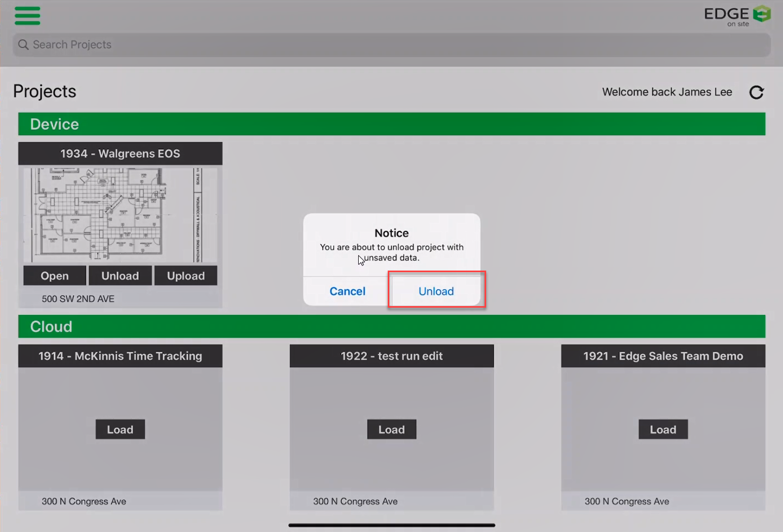Tap the circular refresh icon
Image resolution: width=783 pixels, height=532 pixels.
[756, 93]
